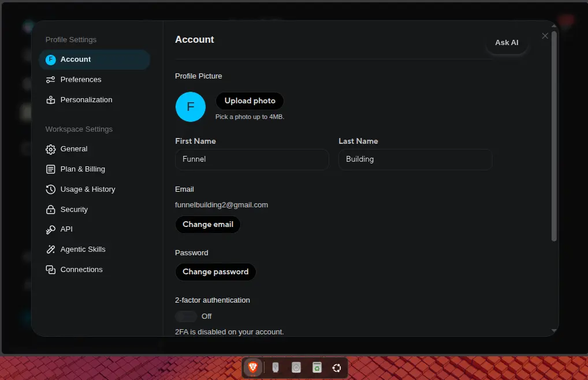Open the USB drive dock icon

(276, 367)
